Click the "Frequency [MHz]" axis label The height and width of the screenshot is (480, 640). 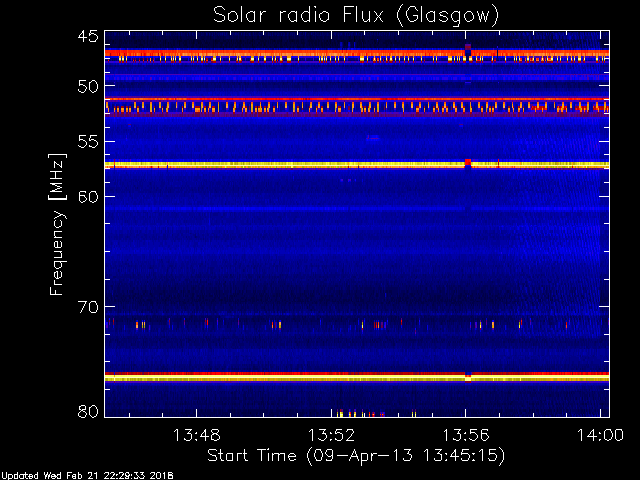tap(57, 224)
